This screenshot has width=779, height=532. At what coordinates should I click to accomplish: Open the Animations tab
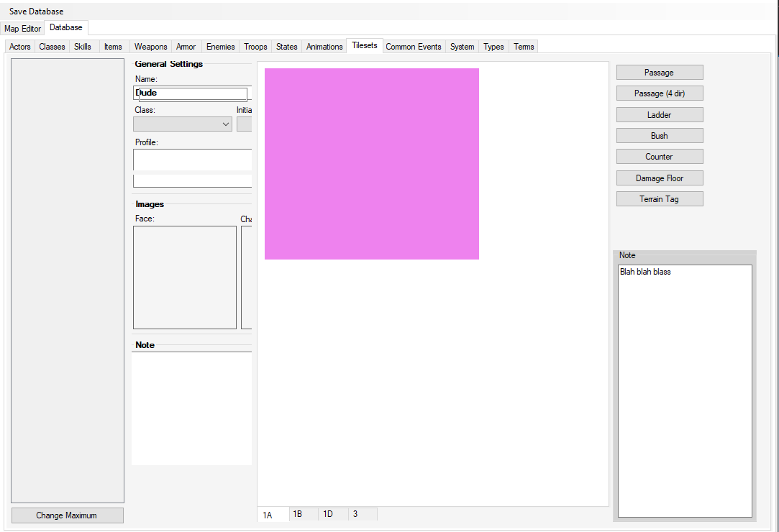(x=324, y=47)
